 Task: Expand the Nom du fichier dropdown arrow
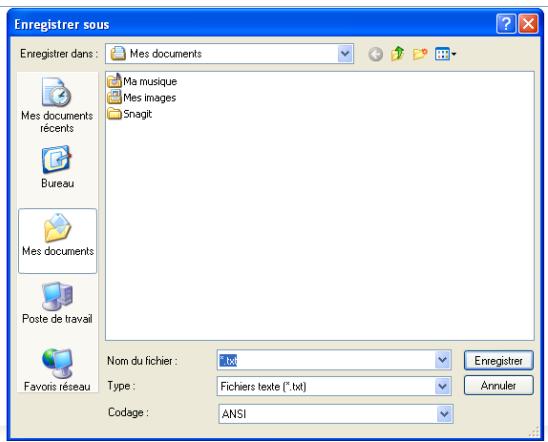pos(442,360)
